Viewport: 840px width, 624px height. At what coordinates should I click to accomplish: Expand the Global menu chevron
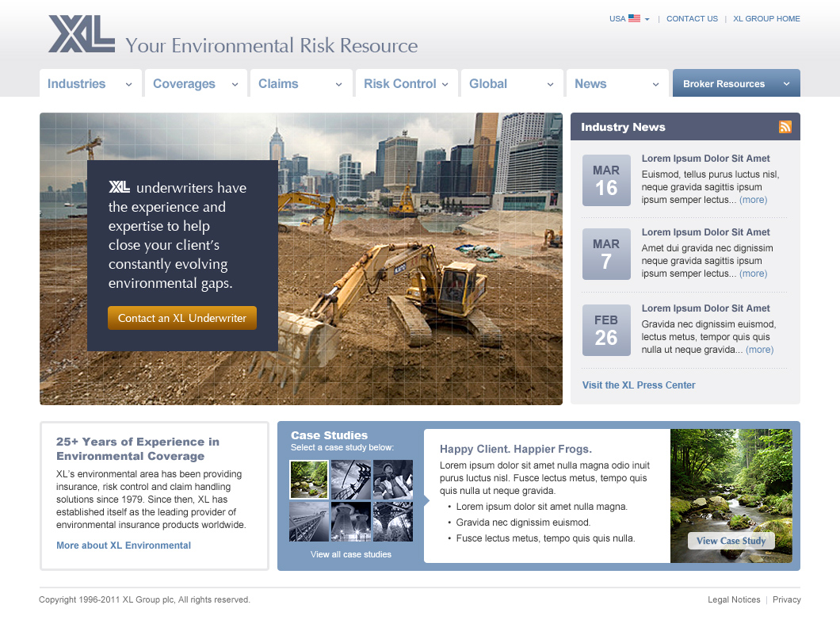point(550,84)
